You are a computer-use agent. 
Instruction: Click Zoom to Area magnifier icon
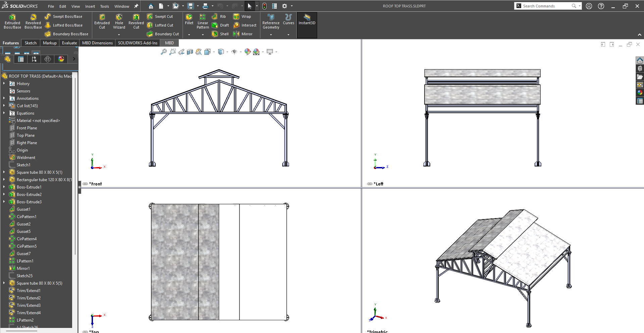(x=172, y=52)
